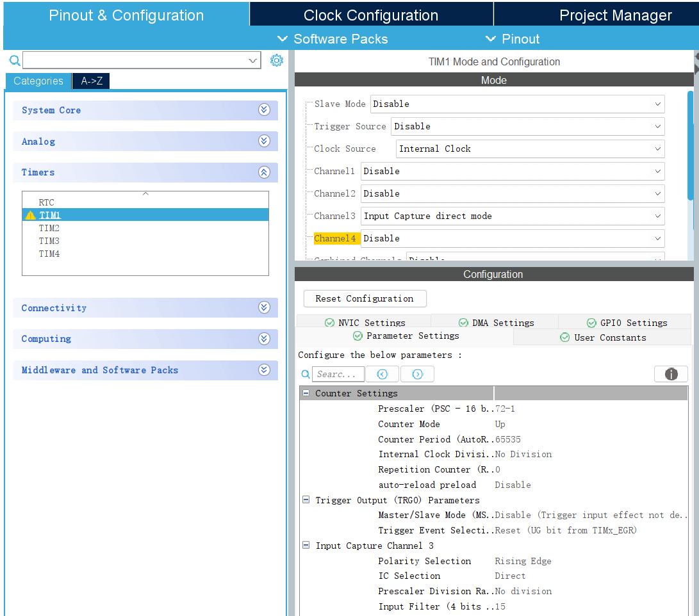Click the TIM1 warning triangle icon
Image resolution: width=699 pixels, height=616 pixels.
[x=30, y=215]
